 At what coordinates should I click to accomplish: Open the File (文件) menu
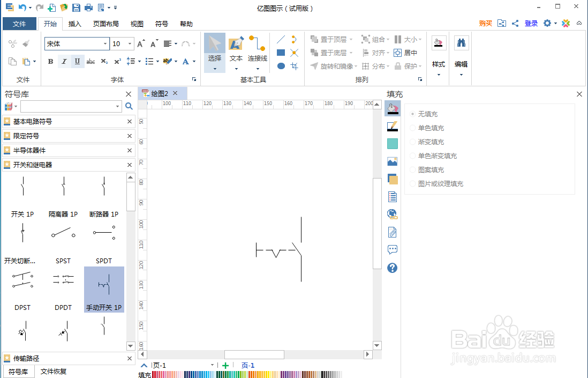(19, 24)
